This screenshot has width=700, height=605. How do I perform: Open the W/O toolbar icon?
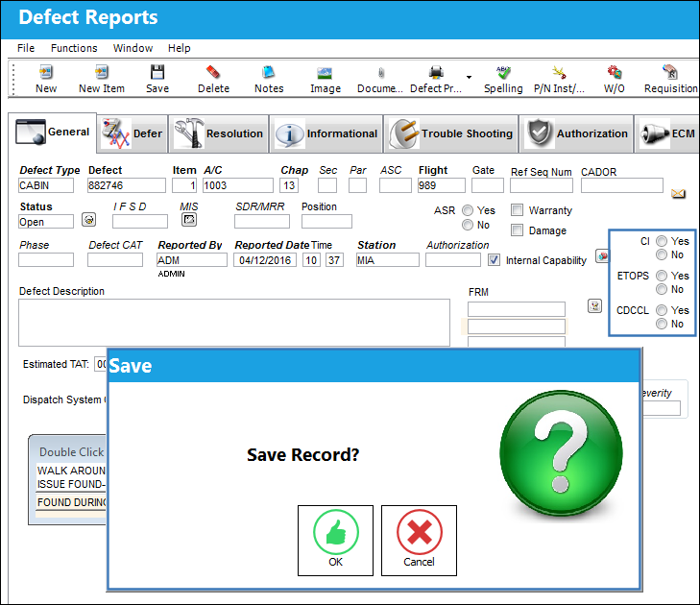(x=615, y=72)
